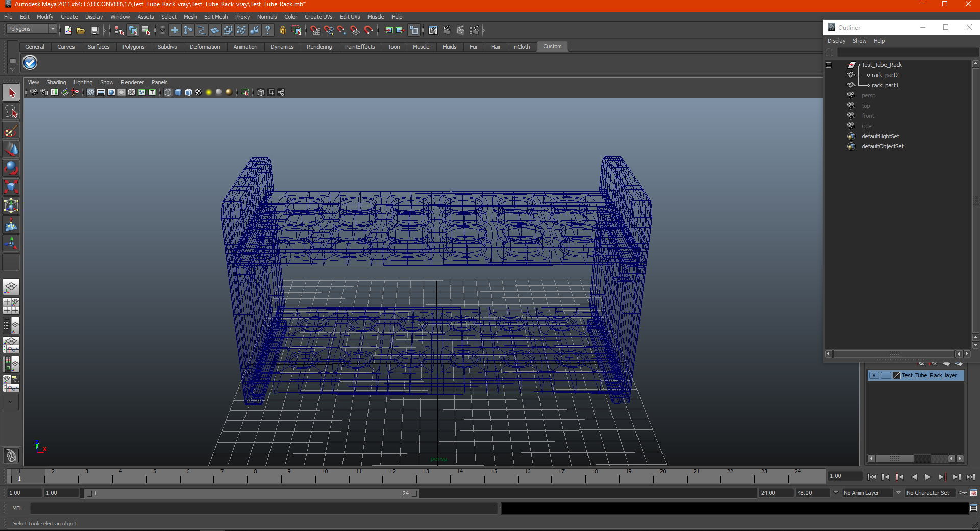
Task: Click the IPR render icon
Action: [x=460, y=30]
